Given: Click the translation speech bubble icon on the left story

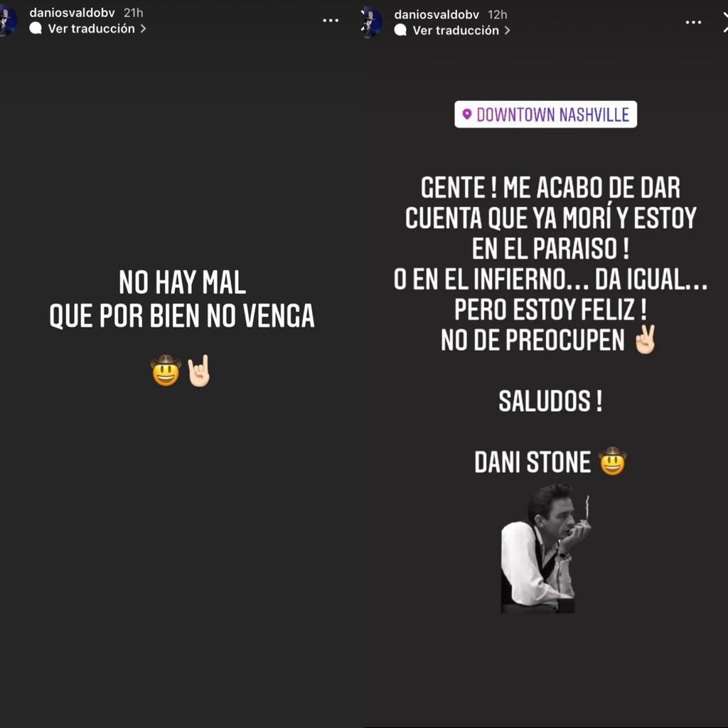Looking at the screenshot, I should point(36,28).
